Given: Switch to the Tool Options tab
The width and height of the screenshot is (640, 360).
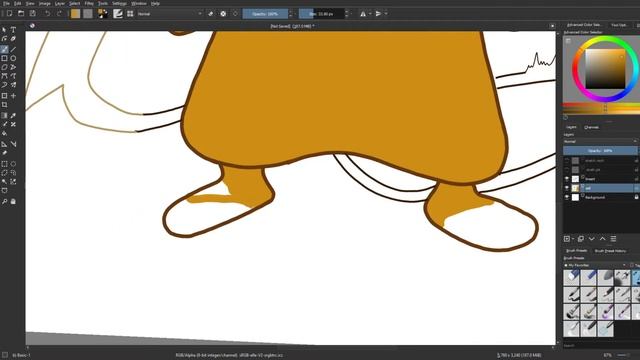Looking at the screenshot, I should click(619, 25).
